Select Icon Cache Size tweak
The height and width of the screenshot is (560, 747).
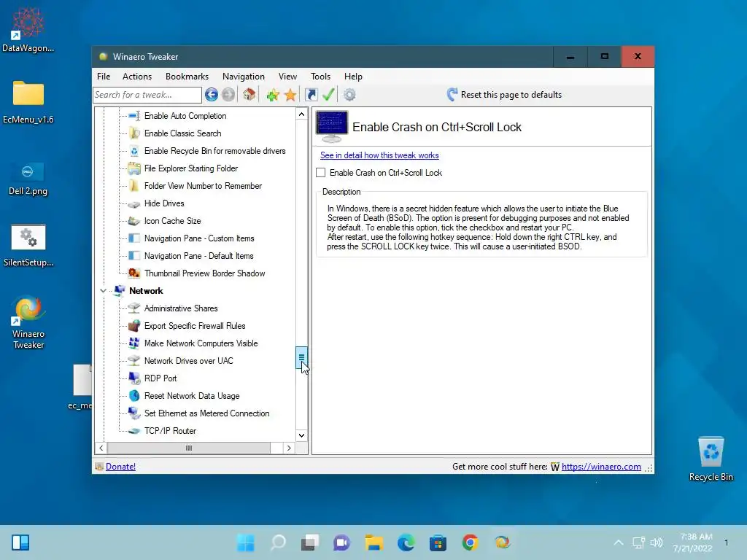[172, 221]
